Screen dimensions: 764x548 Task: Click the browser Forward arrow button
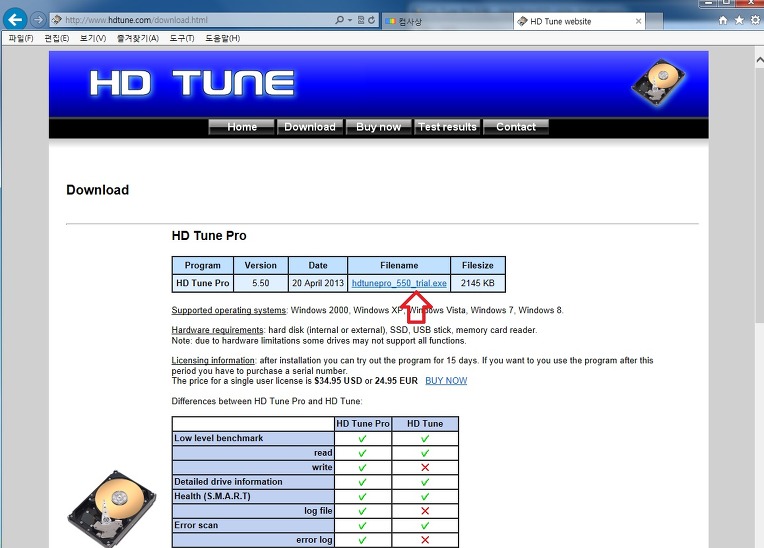click(38, 20)
